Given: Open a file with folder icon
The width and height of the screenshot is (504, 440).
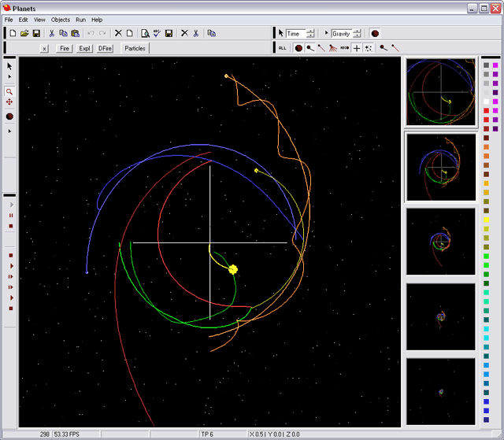Looking at the screenshot, I should (24, 33).
